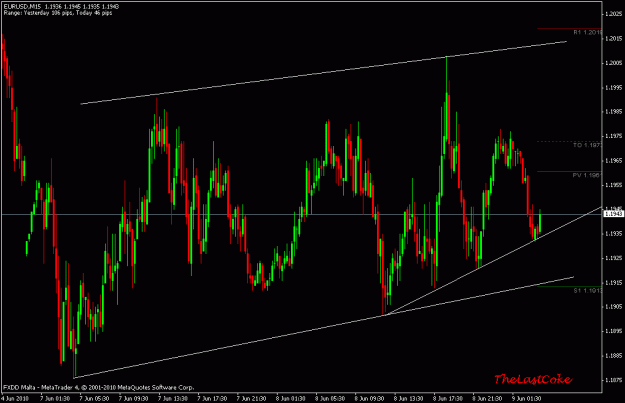Select the green S1 horizontal line
Screen dimensions: 625x403
569,286
